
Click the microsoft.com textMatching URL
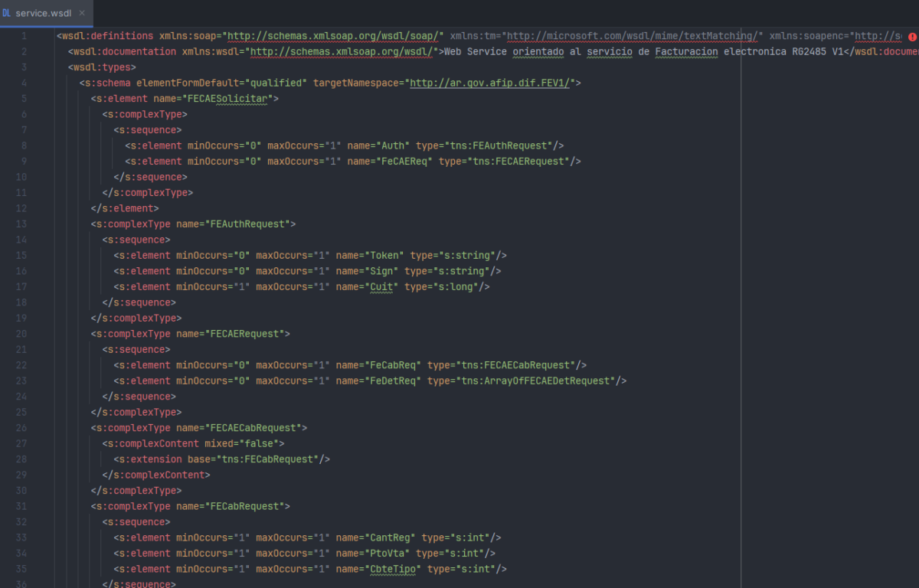click(635, 36)
